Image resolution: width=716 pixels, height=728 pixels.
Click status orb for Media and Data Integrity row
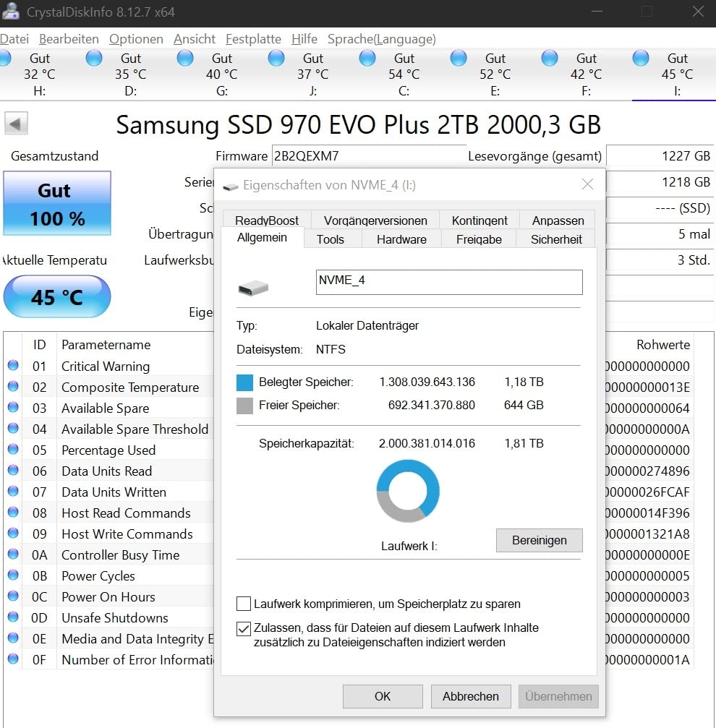click(x=13, y=638)
